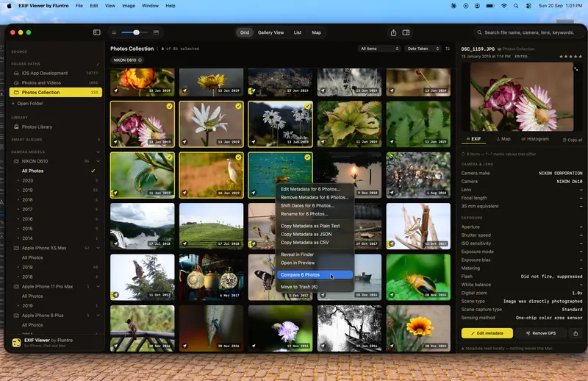Screen dimensions: 588x381
Task: Open the All Items filter dropdown
Action: pyautogui.click(x=379, y=49)
